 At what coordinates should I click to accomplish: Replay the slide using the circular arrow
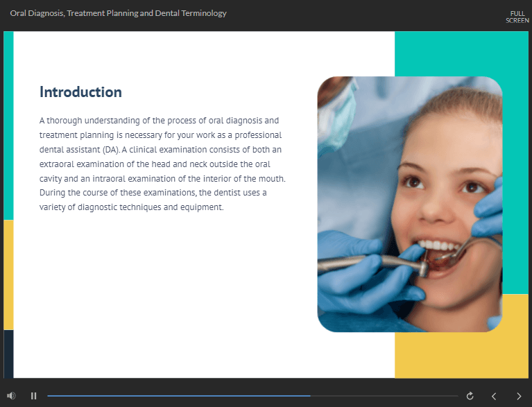(x=470, y=396)
